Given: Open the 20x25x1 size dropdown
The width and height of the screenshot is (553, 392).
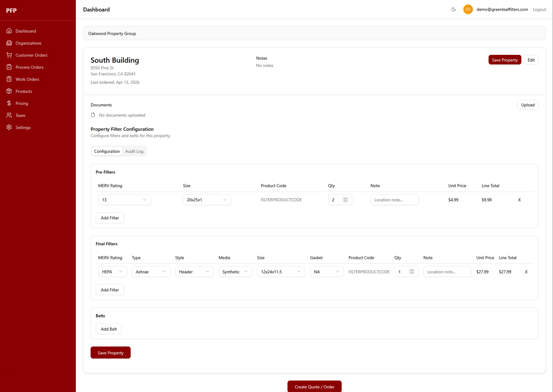Looking at the screenshot, I should click(207, 200).
